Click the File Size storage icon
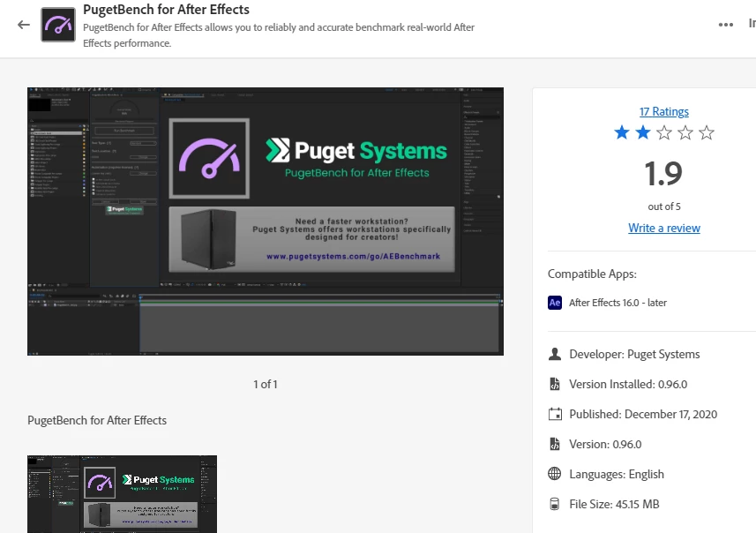The image size is (756, 533). pos(555,504)
